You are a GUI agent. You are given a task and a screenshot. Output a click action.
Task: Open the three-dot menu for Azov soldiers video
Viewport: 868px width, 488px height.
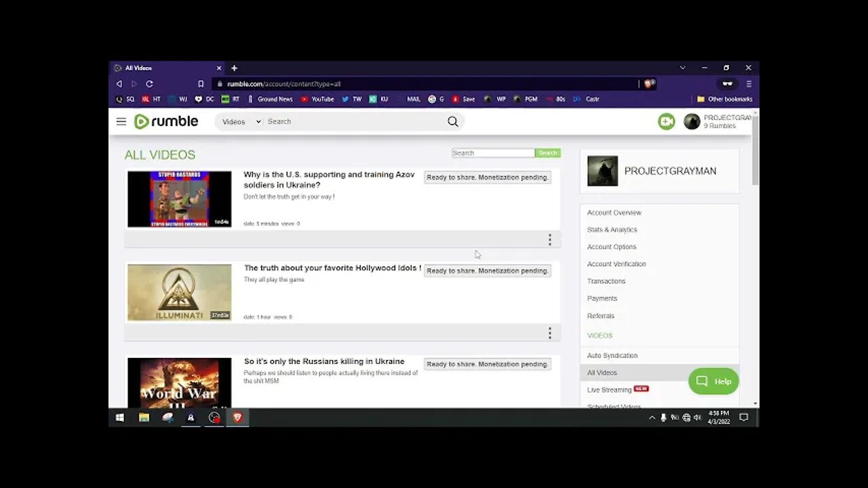550,240
